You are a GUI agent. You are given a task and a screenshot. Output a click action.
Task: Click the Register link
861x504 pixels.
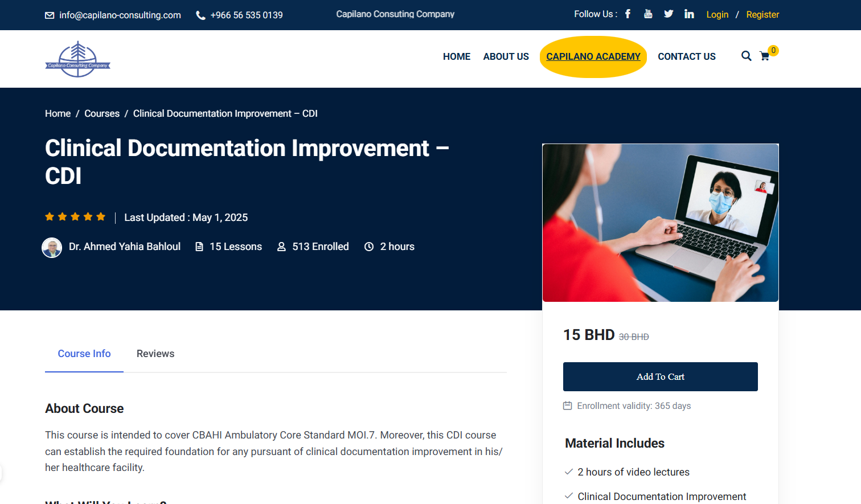762,15
